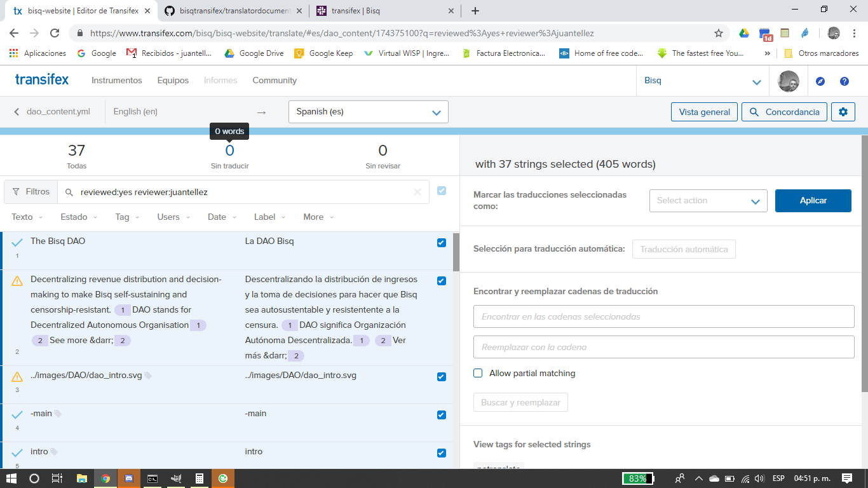This screenshot has width=868, height=488.
Task: Click the Aplicar button
Action: 813,201
